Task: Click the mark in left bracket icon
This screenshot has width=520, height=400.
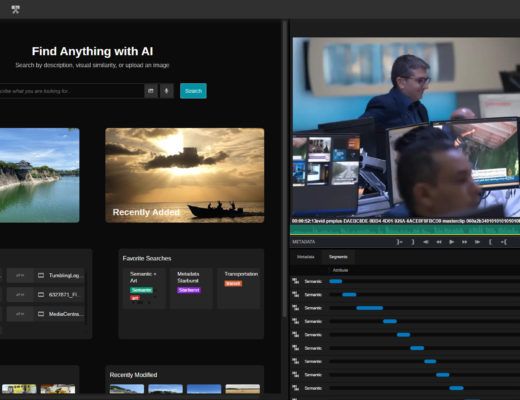Action: coord(490,242)
